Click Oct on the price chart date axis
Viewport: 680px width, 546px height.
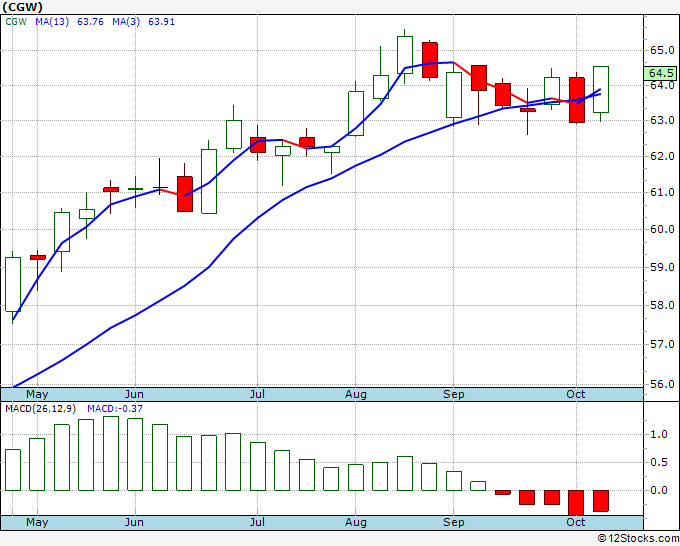click(576, 394)
